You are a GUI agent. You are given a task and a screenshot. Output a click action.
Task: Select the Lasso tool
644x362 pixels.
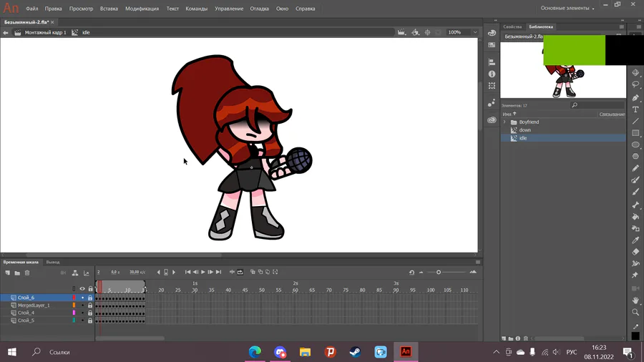[635, 84]
